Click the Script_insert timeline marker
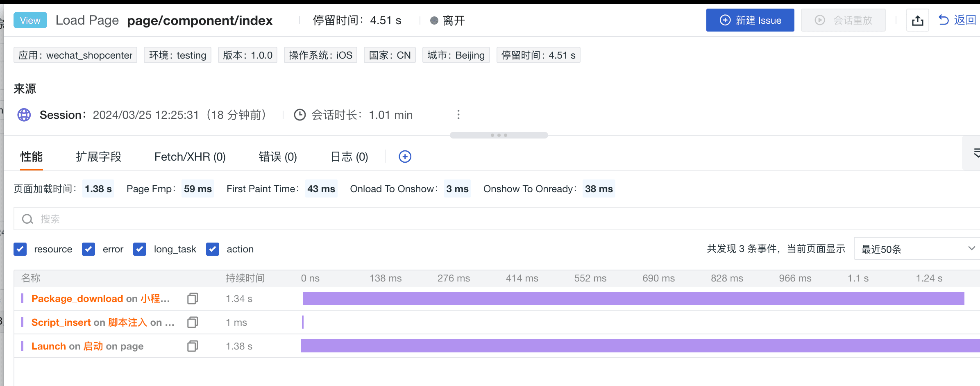The image size is (980, 386). (303, 322)
